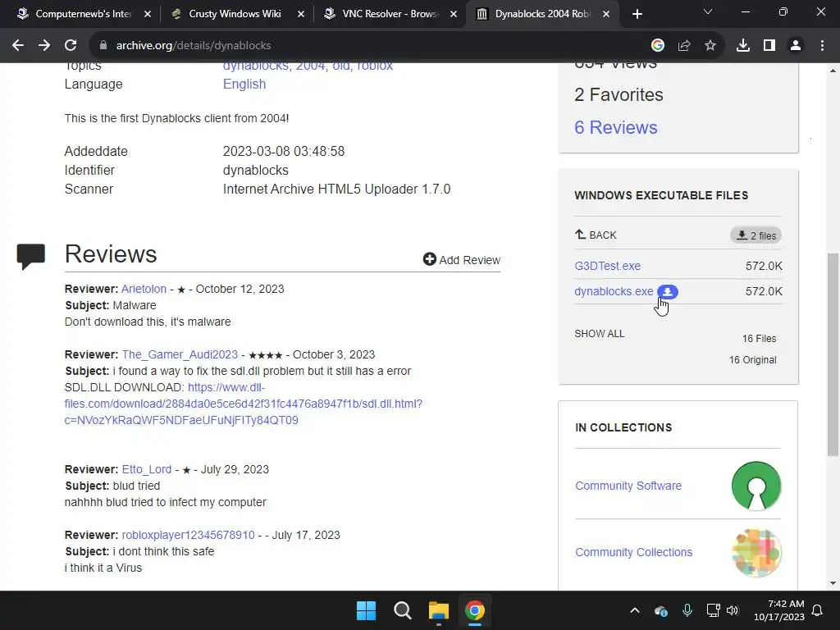The image size is (840, 630).
Task: View site information lock icon
Action: [x=103, y=46]
